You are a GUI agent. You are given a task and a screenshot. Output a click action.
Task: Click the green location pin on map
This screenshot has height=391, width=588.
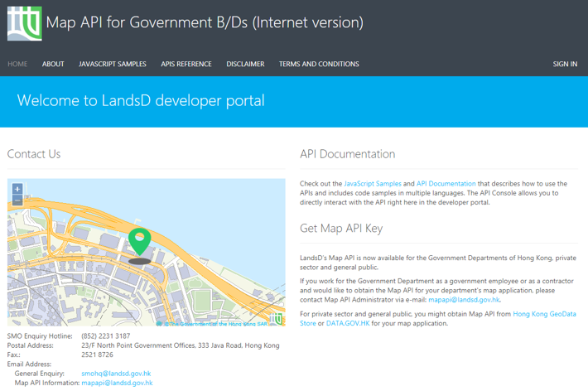(x=139, y=242)
